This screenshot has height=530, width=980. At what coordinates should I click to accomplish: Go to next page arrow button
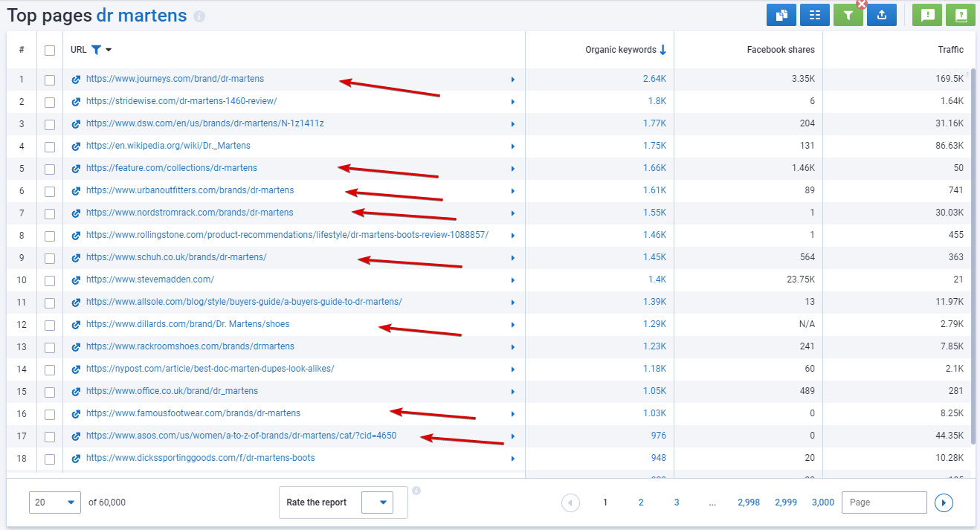[x=944, y=503]
